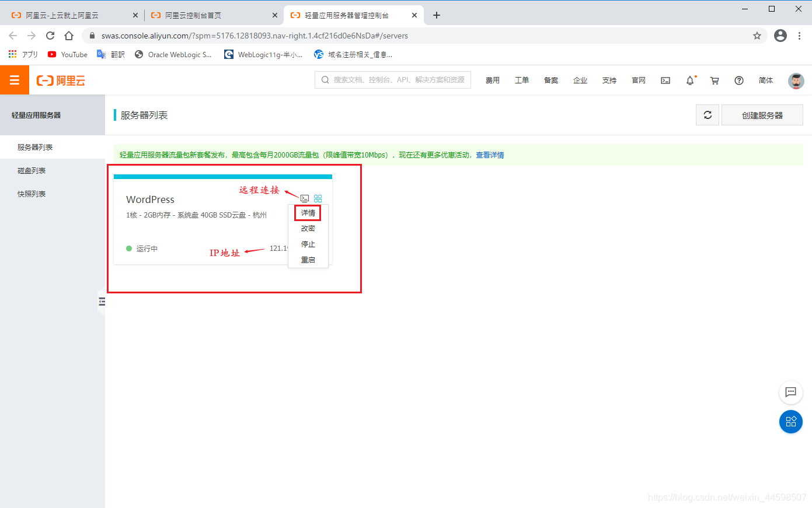Open the orange hamburger menu
The image size is (812, 508).
point(15,80)
